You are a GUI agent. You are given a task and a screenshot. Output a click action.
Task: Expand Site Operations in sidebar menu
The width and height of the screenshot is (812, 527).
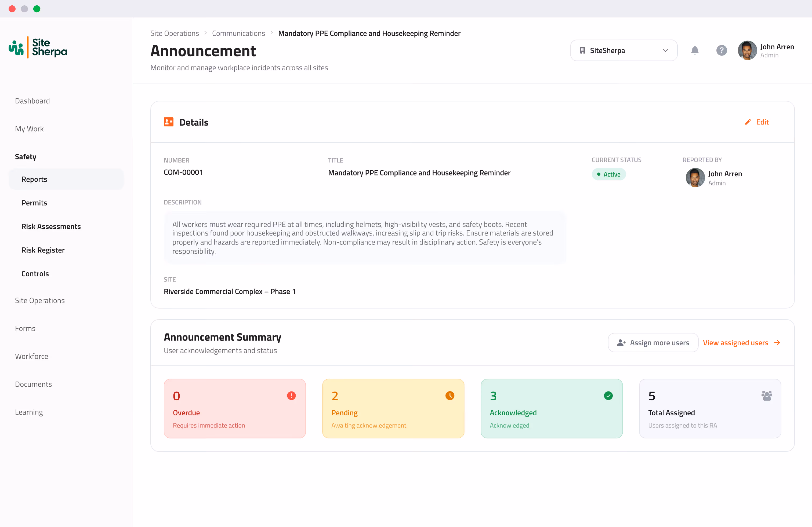[x=40, y=301]
